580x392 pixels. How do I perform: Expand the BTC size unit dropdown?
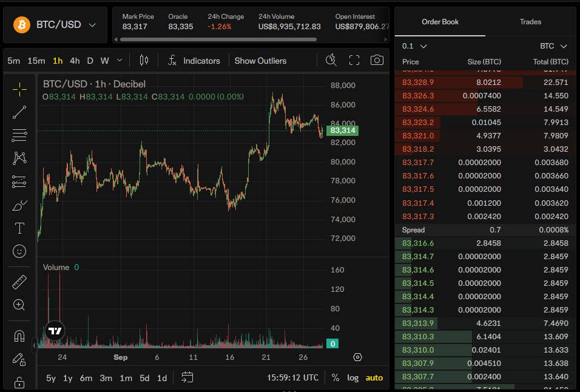pos(553,46)
